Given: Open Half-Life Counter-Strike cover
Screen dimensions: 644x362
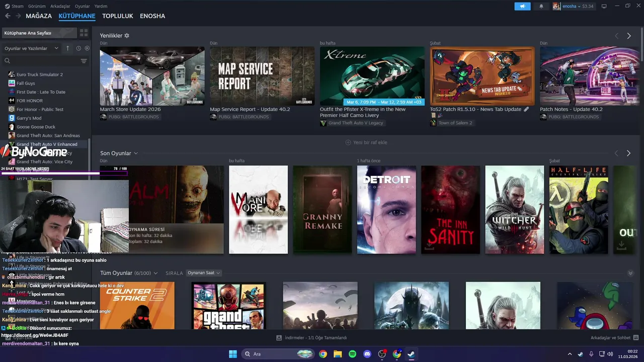Looking at the screenshot, I should [579, 210].
